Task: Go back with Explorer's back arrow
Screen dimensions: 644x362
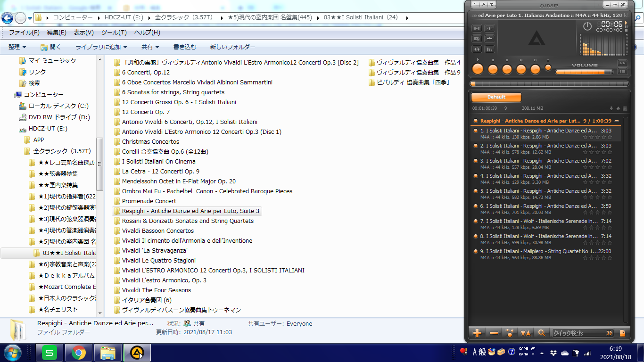Action: click(7, 18)
